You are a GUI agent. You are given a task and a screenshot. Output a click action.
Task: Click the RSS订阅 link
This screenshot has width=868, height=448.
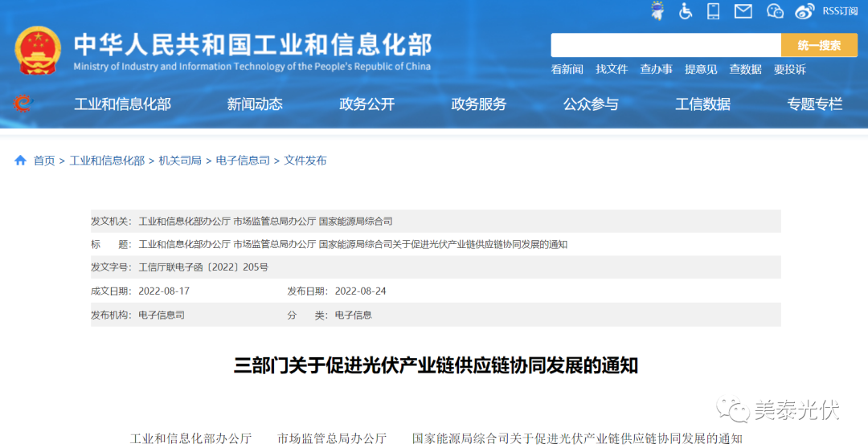tap(840, 11)
